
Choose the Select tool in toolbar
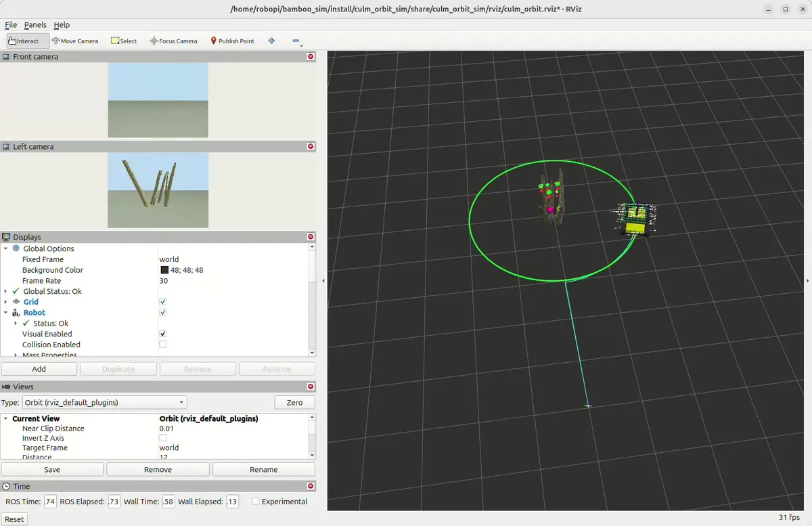click(124, 41)
